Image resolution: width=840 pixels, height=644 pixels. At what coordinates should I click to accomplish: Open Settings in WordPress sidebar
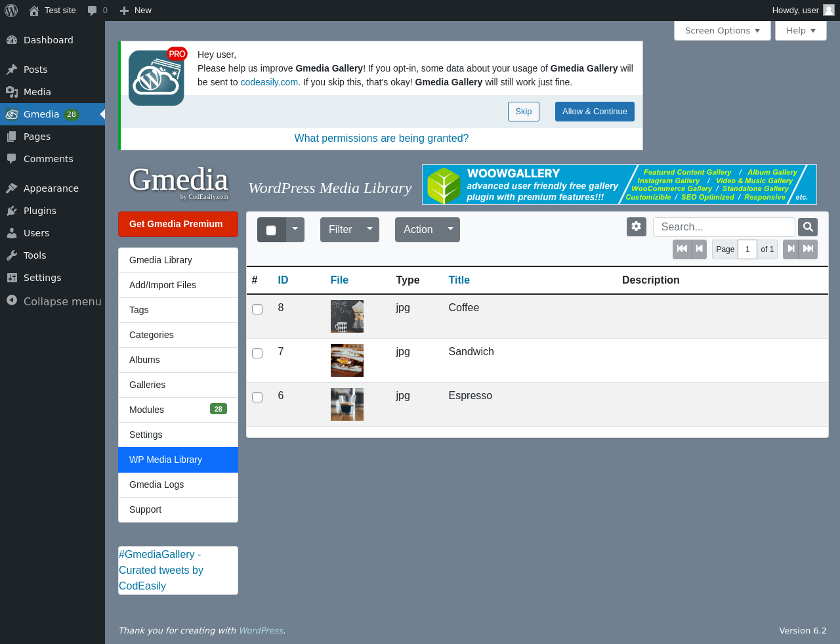pos(52,278)
